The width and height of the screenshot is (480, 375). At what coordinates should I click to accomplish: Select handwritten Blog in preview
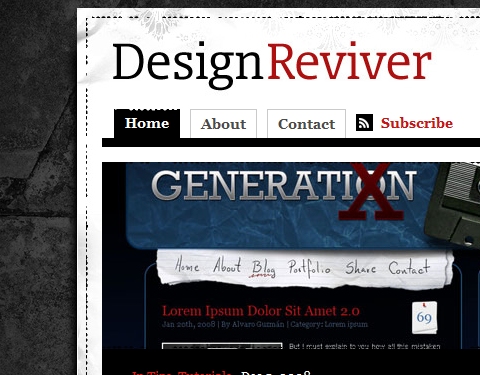tap(263, 269)
